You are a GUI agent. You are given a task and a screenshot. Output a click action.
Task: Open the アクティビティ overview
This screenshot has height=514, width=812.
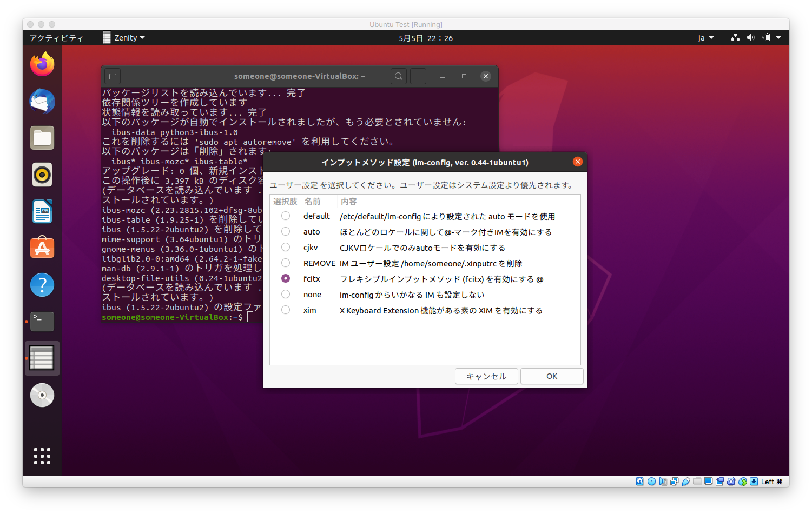tap(56, 38)
